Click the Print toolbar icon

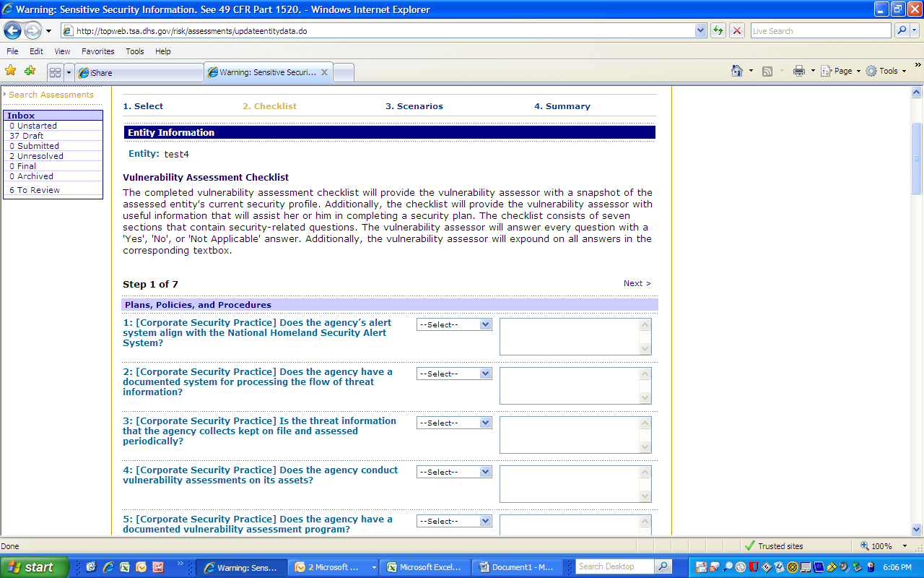[x=799, y=71]
